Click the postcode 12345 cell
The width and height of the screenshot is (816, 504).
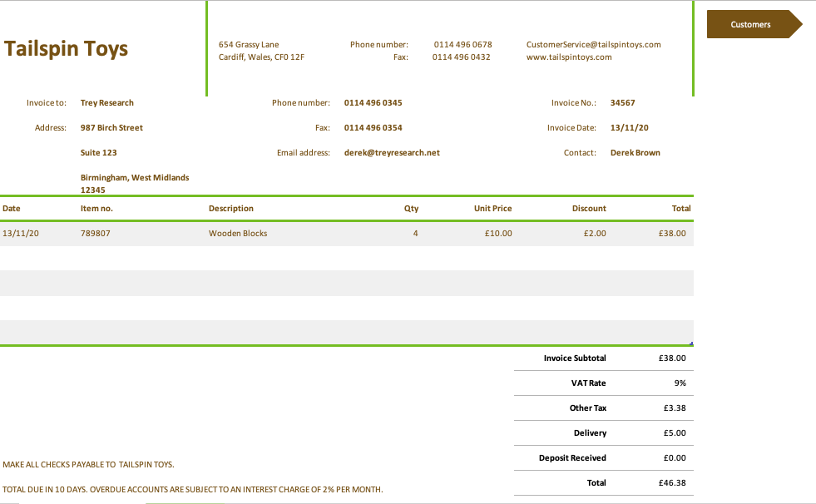coord(92,190)
